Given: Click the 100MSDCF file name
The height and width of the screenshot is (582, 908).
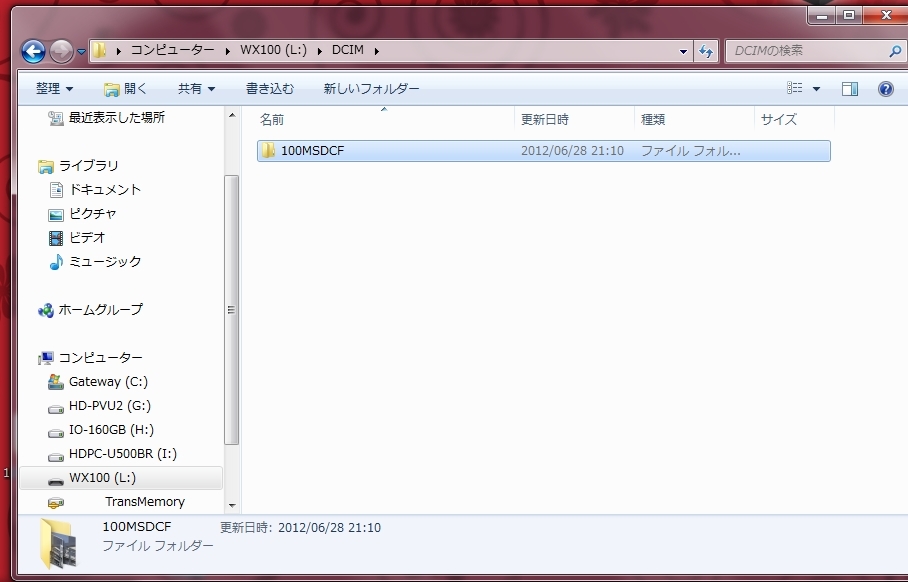Looking at the screenshot, I should [x=313, y=151].
